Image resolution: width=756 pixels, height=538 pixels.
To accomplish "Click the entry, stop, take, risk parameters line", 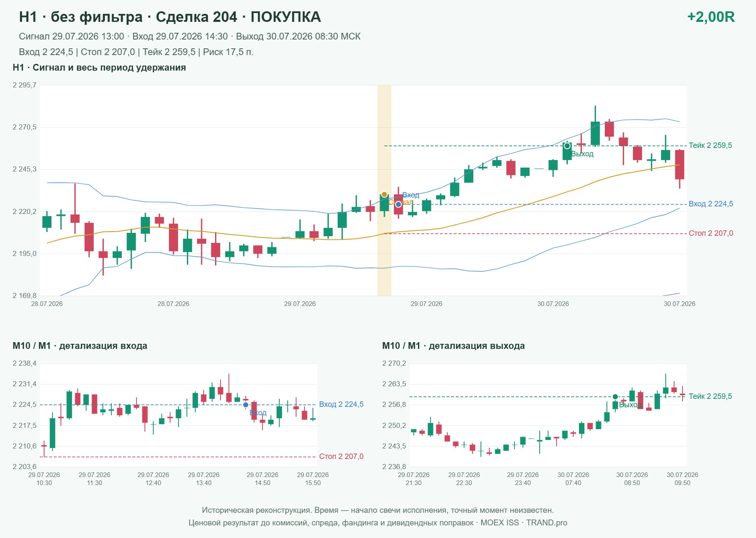I will coord(136,52).
